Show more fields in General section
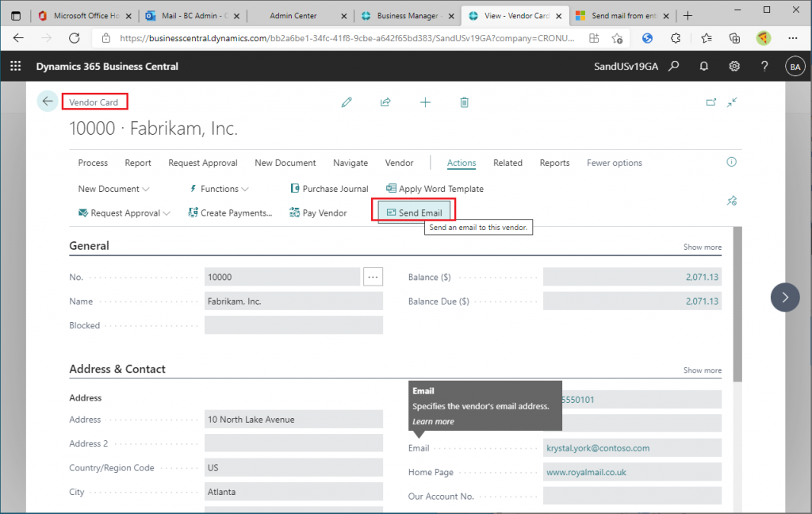The height and width of the screenshot is (514, 812). click(703, 247)
